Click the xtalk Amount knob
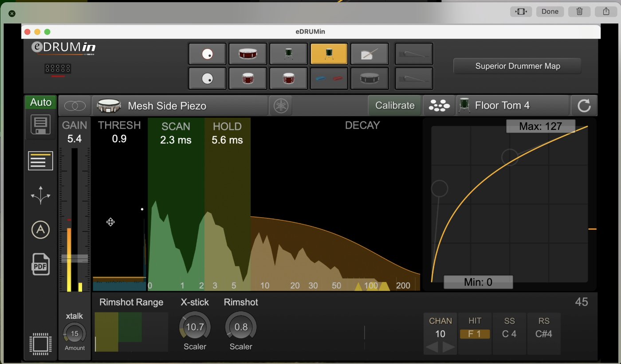 pyautogui.click(x=75, y=333)
